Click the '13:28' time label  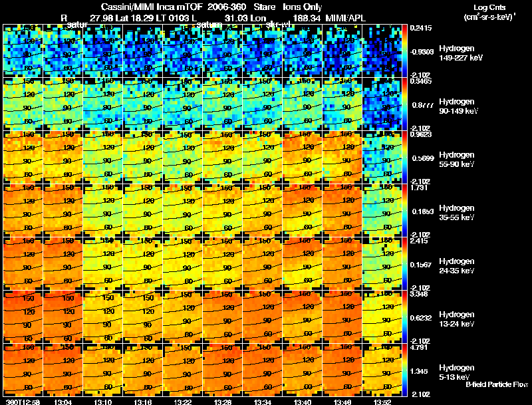223,402
